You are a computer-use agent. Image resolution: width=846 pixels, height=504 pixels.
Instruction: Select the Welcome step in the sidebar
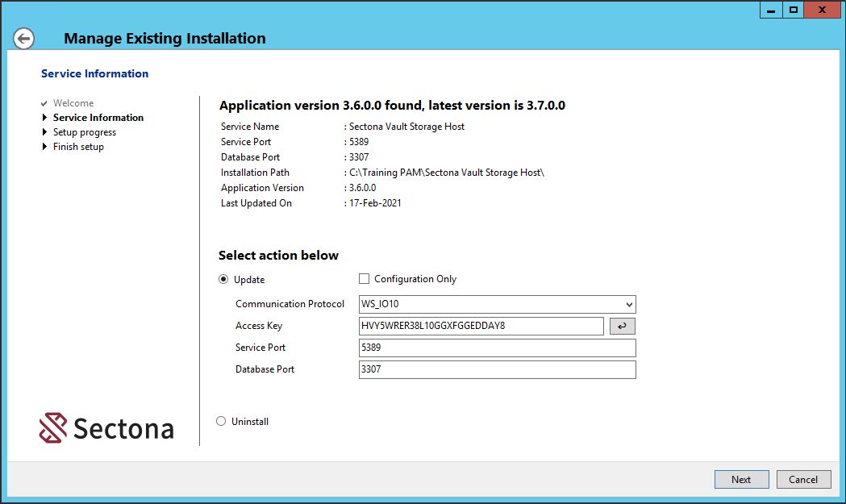point(73,103)
